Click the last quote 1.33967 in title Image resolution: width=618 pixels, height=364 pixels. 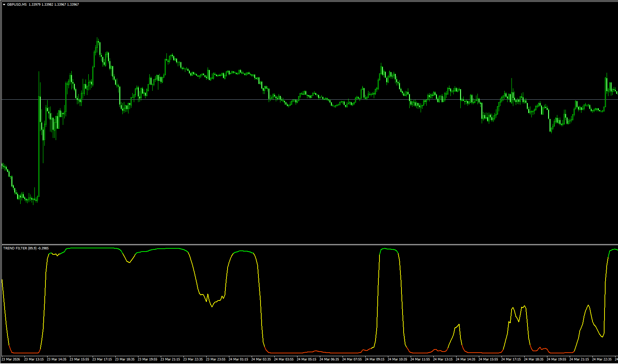click(73, 4)
